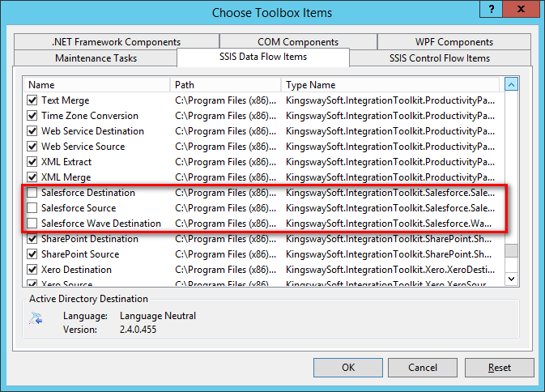The image size is (545, 392).
Task: Toggle the Web Service Destination checkbox
Action: (32, 131)
